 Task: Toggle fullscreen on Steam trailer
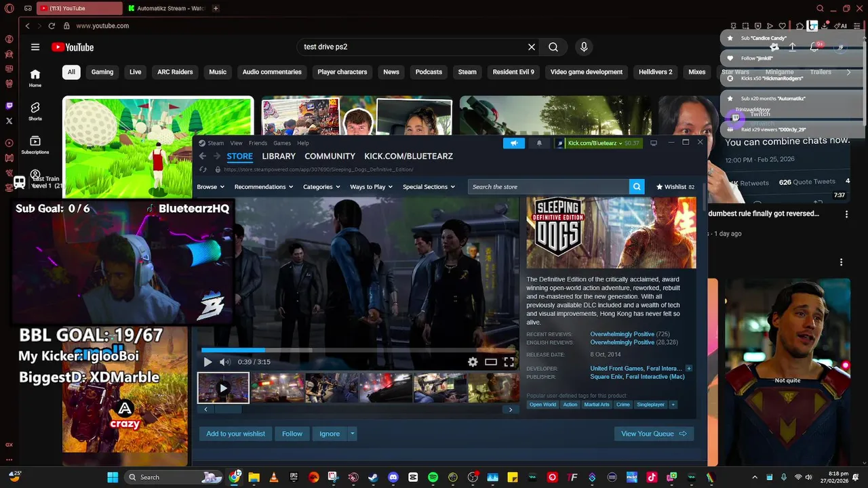click(x=509, y=362)
